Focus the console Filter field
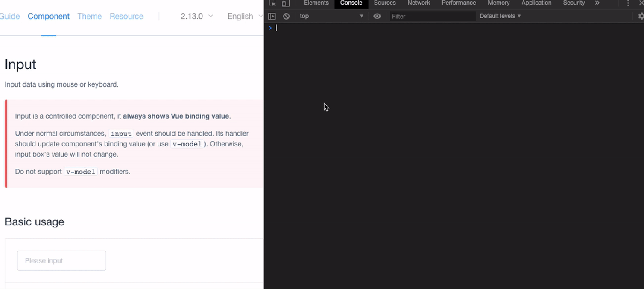 click(433, 16)
